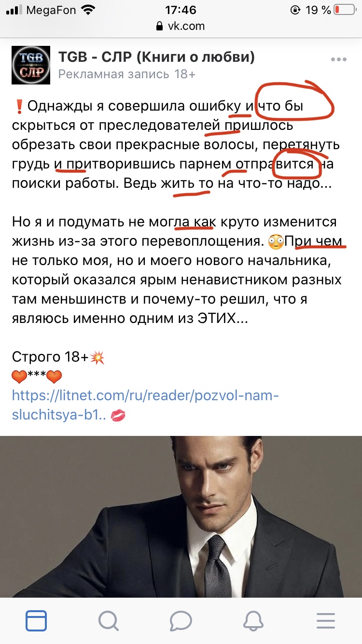Viewport: 362px width, 644px height.
Task: Open notifications bell icon
Action: (253, 620)
